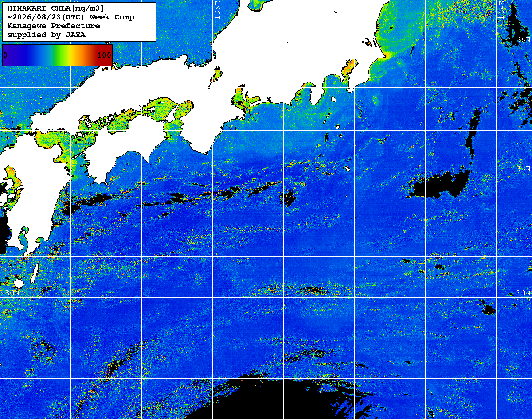Click the HIMAWARI CHLA[mg/m3] title text
Image resolution: width=532 pixels, height=419 pixels.
pyautogui.click(x=57, y=8)
